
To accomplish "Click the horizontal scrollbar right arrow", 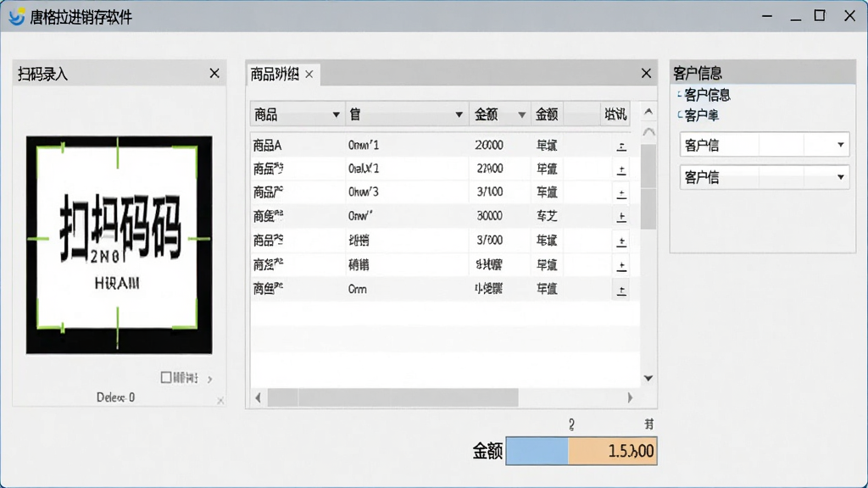I will click(630, 397).
